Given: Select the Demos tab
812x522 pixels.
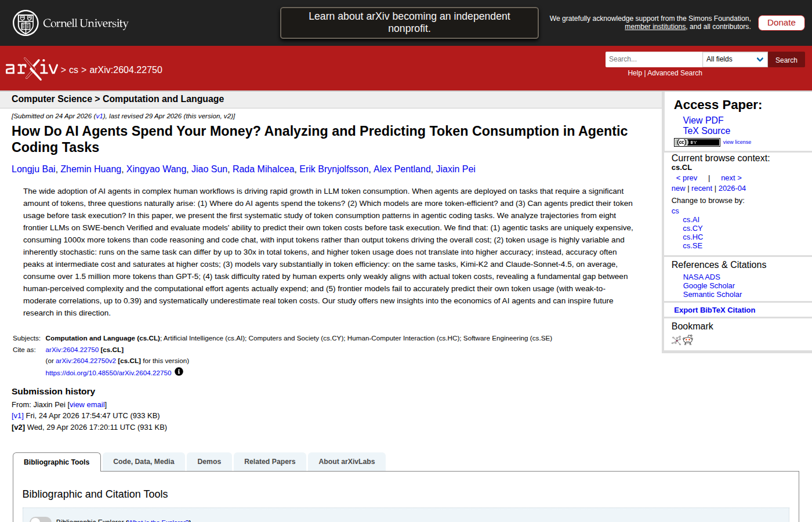Looking at the screenshot, I should pos(209,462).
